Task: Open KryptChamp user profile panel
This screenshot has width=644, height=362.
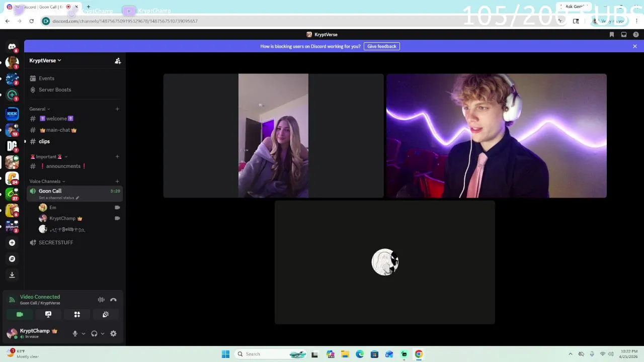Action: click(x=34, y=333)
